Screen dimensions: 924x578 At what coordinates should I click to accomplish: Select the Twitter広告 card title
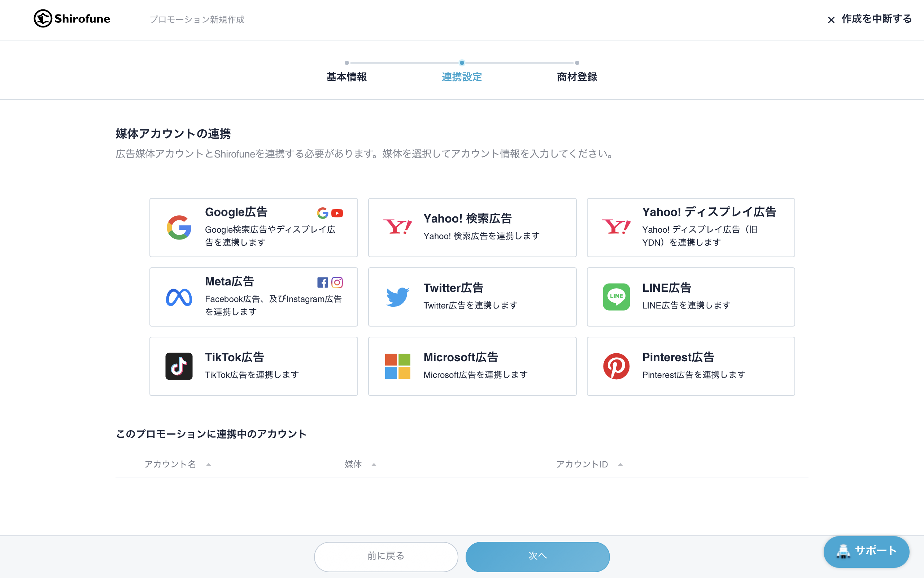pos(453,288)
